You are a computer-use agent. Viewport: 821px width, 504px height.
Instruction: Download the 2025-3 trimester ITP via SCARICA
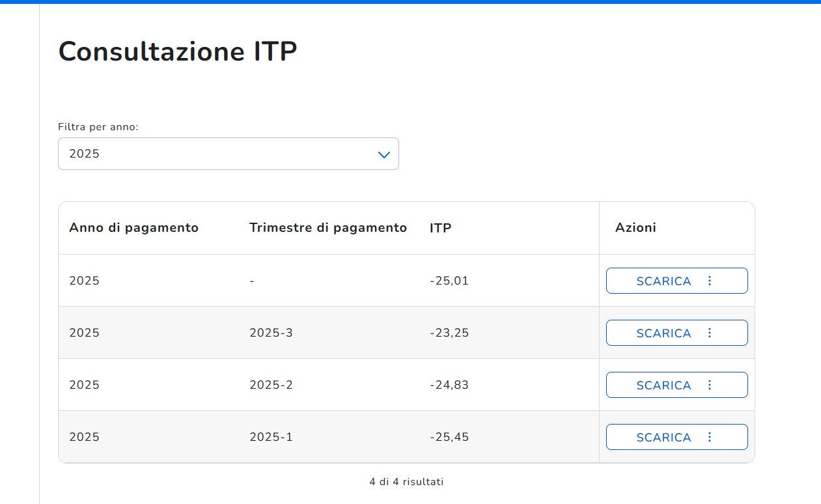(663, 333)
